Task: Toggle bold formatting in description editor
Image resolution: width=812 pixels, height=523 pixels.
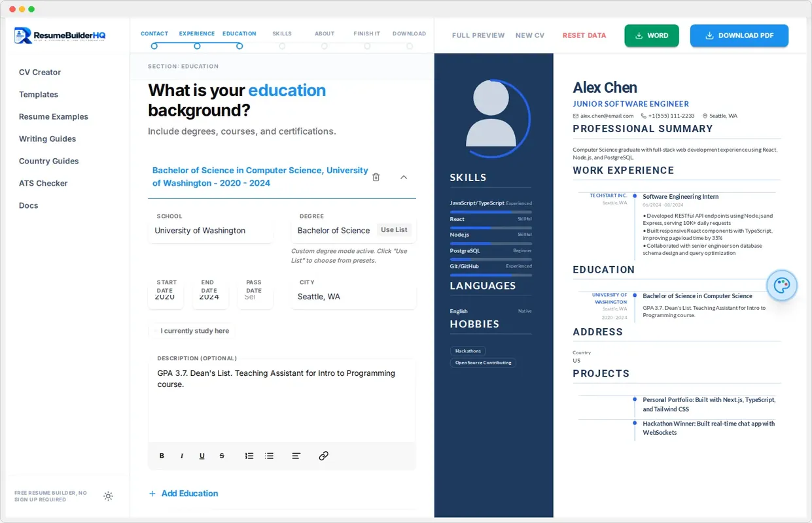Action: pos(162,456)
